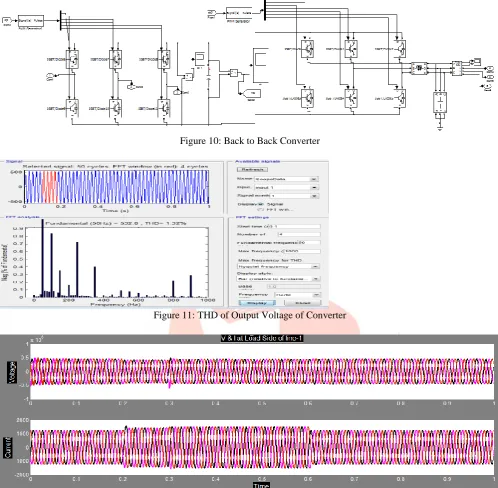Click the Voltage axis label on scope
This screenshot has width=498, height=488.
(12, 372)
